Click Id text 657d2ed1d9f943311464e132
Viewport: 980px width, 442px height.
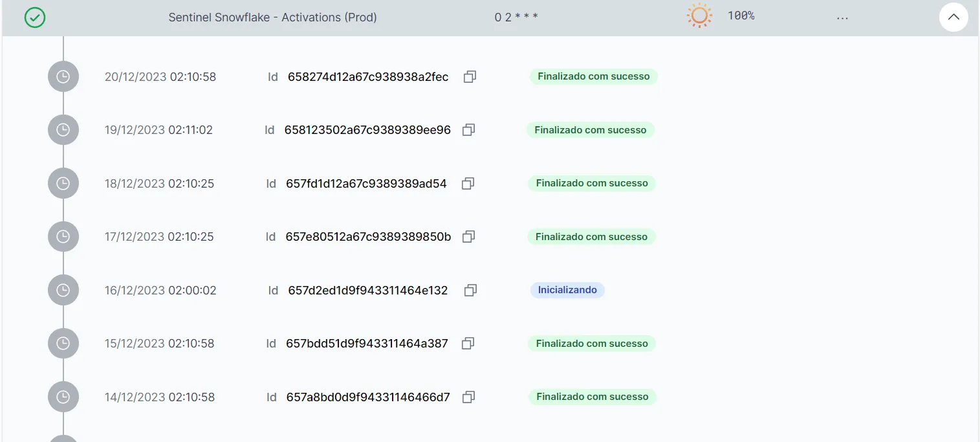[368, 290]
